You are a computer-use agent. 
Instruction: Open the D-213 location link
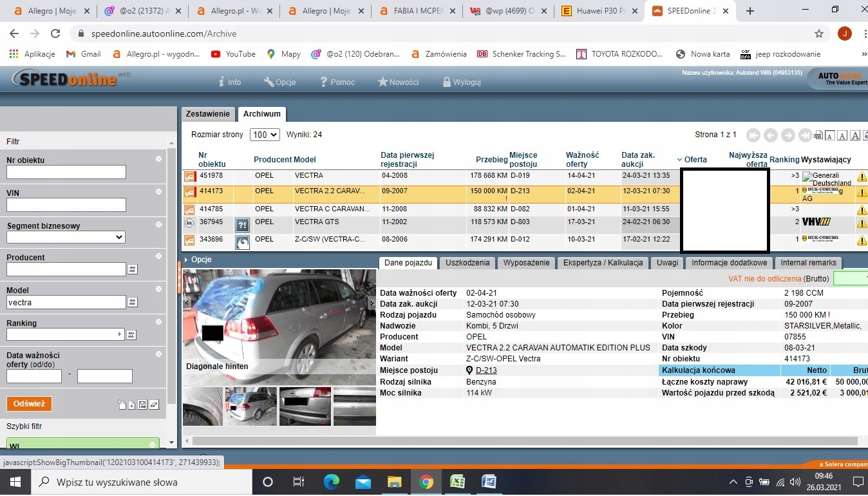pyautogui.click(x=486, y=370)
